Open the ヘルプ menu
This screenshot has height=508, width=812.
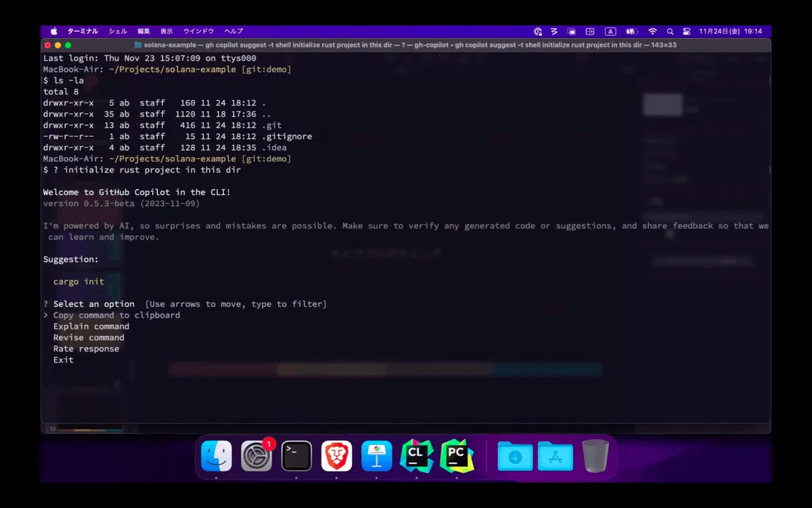[x=233, y=31]
